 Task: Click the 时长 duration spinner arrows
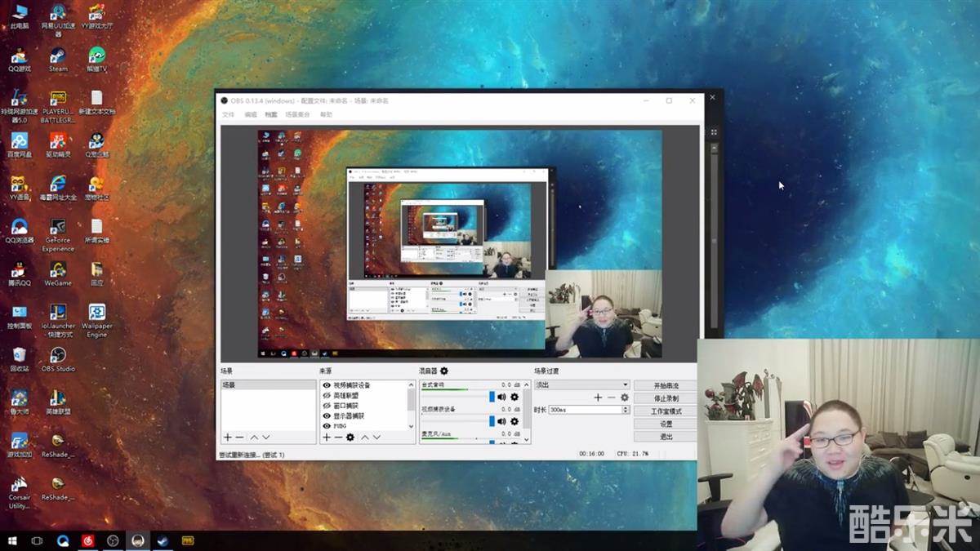click(626, 410)
